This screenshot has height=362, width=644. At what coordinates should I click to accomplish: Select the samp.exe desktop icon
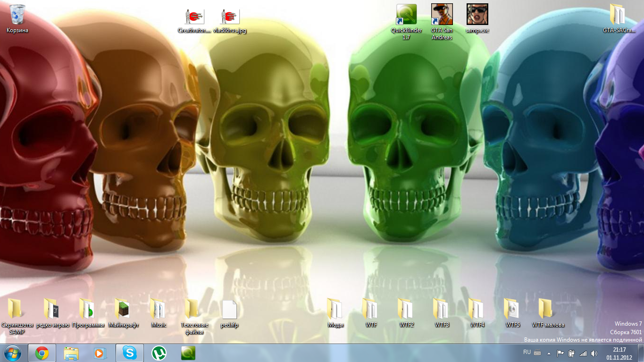(x=477, y=19)
